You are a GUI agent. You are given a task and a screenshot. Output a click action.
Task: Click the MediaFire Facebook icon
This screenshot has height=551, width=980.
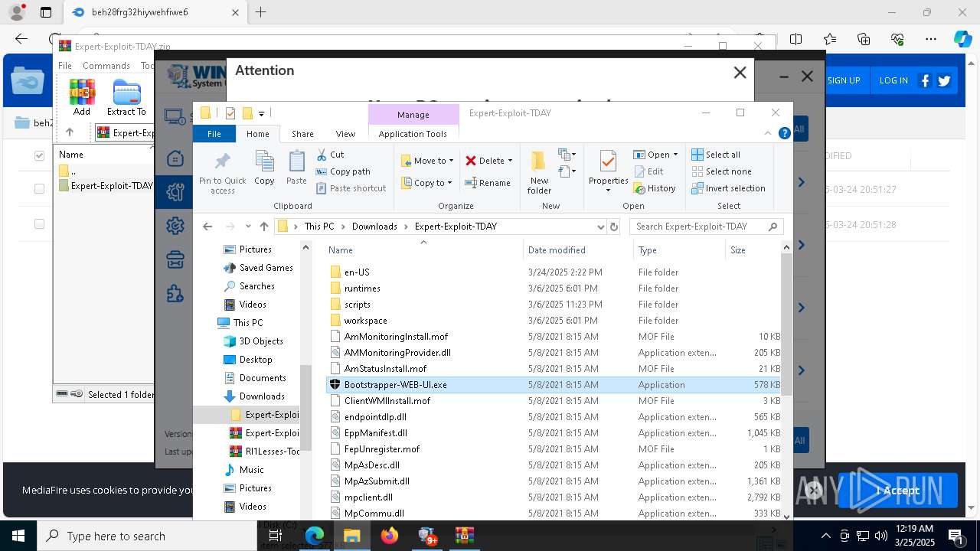tap(925, 80)
